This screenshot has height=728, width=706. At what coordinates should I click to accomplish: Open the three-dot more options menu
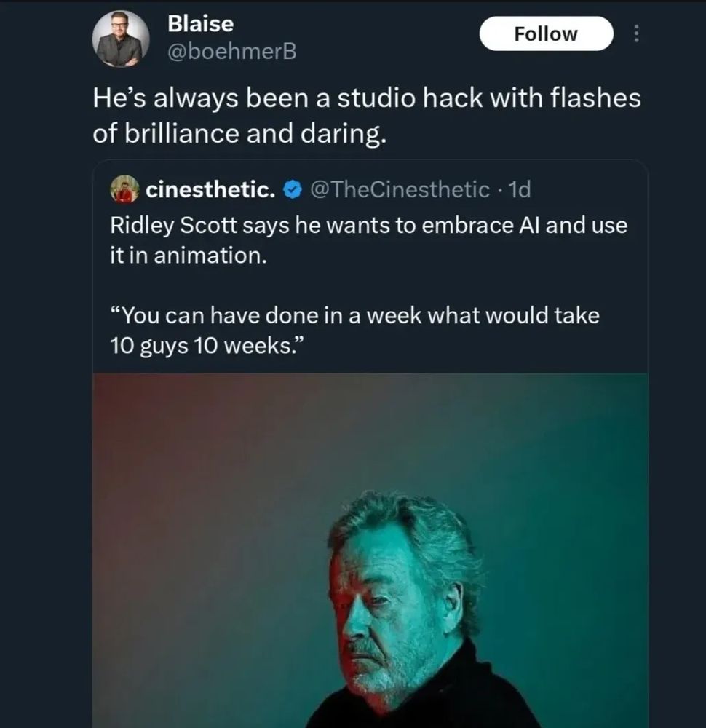[637, 34]
